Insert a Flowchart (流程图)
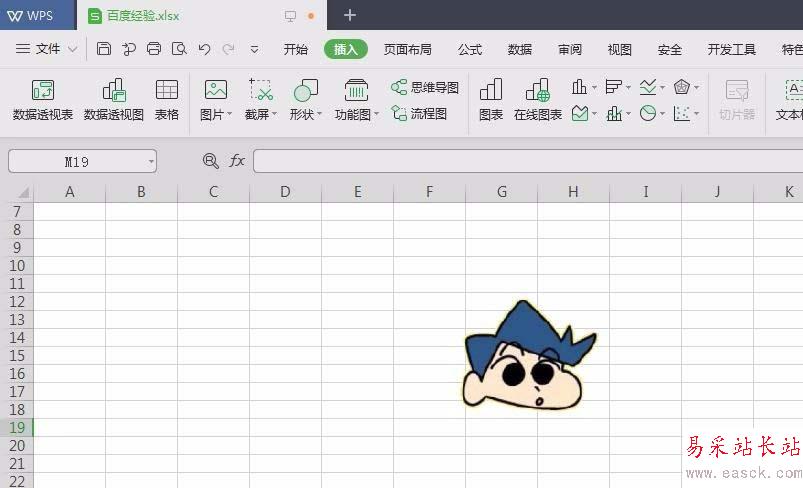Viewport: 803px width, 488px height. pos(419,113)
